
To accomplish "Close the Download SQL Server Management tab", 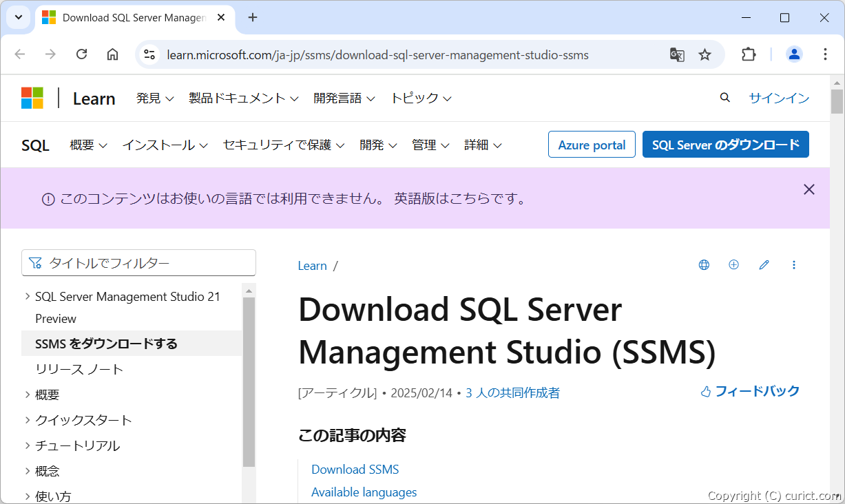I will click(222, 17).
